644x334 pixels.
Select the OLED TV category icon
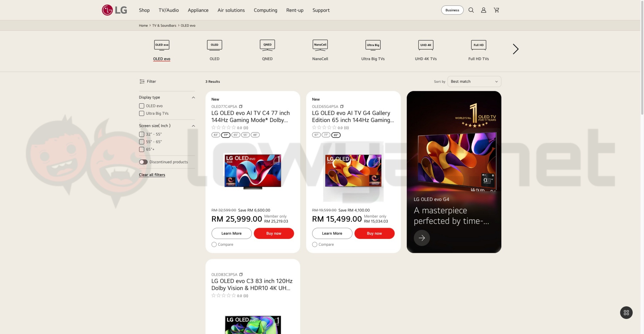(x=214, y=45)
